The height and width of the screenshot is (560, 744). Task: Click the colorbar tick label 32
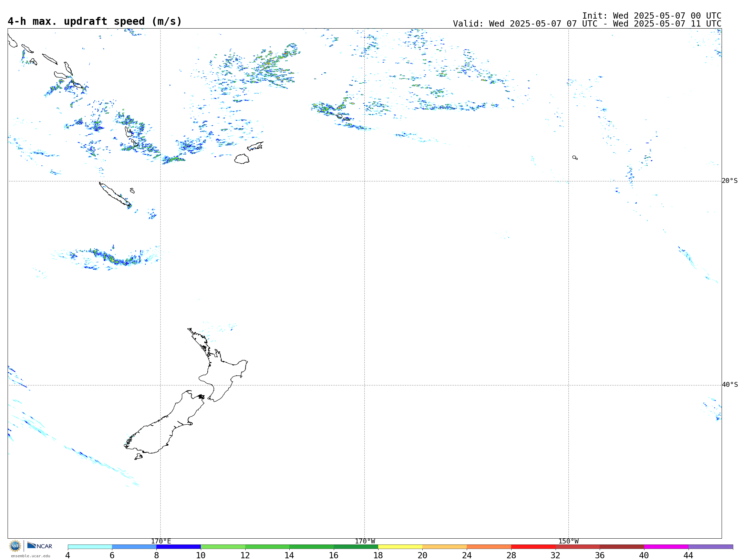coord(555,556)
